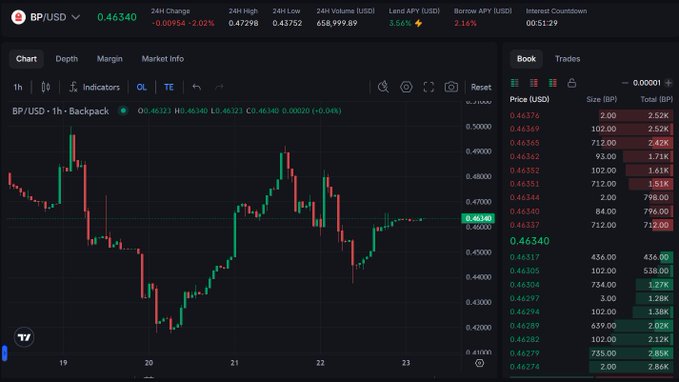Select bid price 0.46297
Screen dimensions: 679x382
(524, 298)
